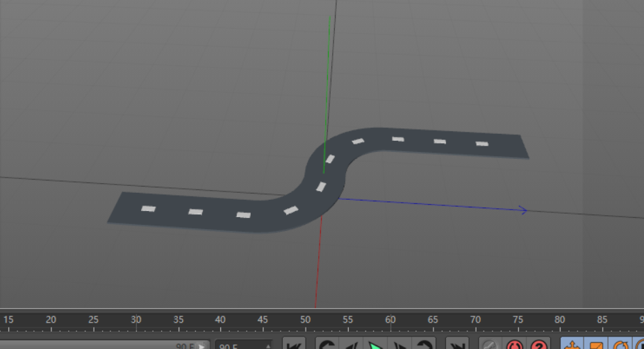The width and height of the screenshot is (644, 349).
Task: Click frame 85 on the timeline ruler
Action: pyautogui.click(x=602, y=320)
